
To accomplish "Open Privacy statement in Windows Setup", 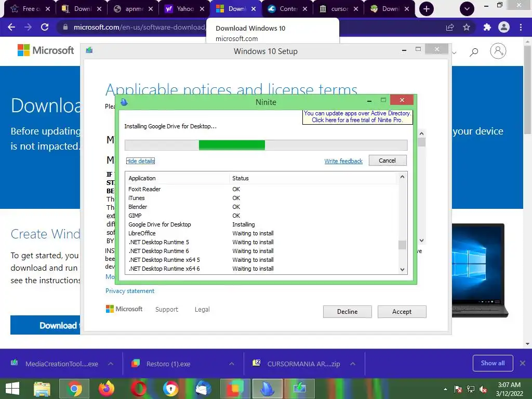I will [129, 291].
